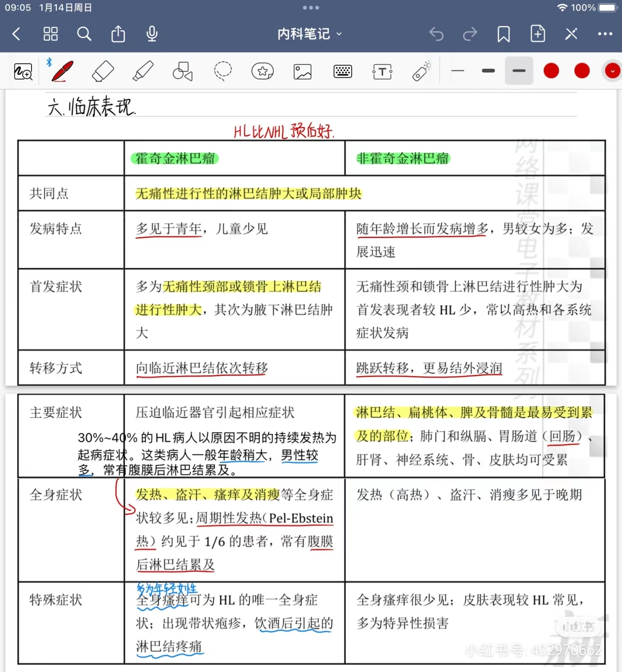Tap the 主要症状 row label

click(x=56, y=412)
